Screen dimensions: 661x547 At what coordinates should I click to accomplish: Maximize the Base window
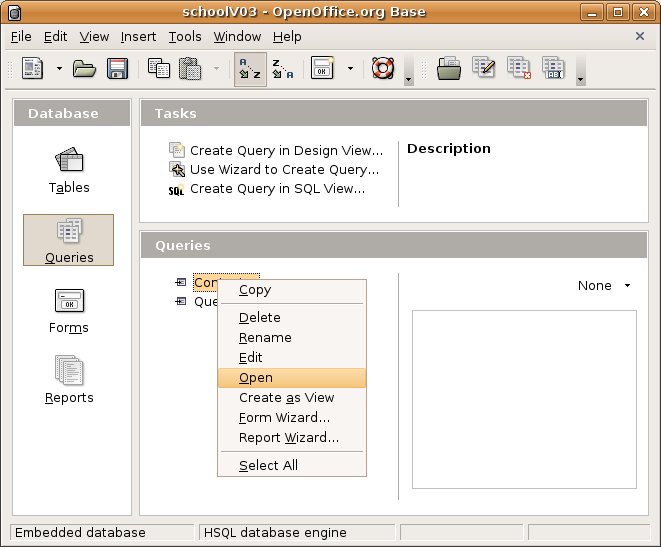[618, 12]
